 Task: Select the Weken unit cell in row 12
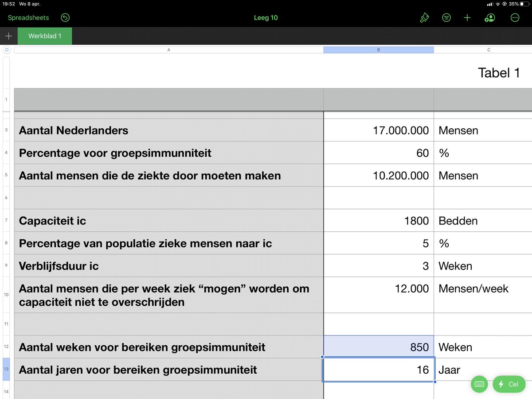pos(483,347)
